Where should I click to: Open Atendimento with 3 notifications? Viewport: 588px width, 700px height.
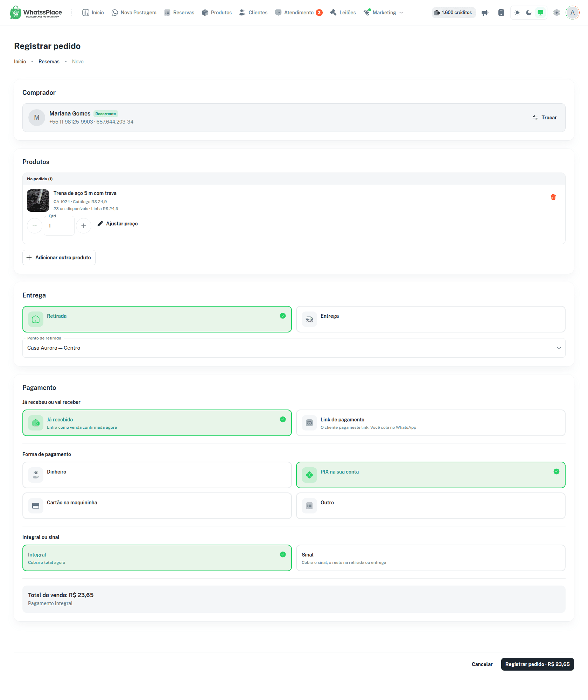click(299, 13)
